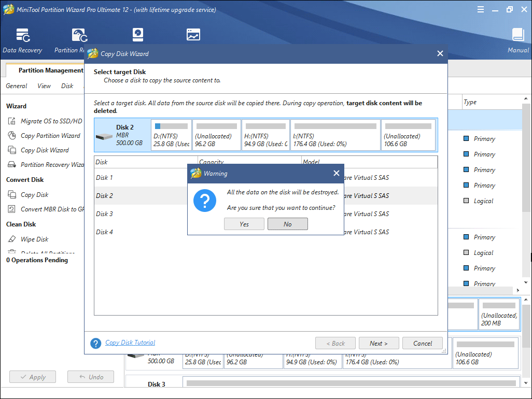Choose Wipe Disk in Clean Disk section
The image size is (532, 399).
pos(34,239)
